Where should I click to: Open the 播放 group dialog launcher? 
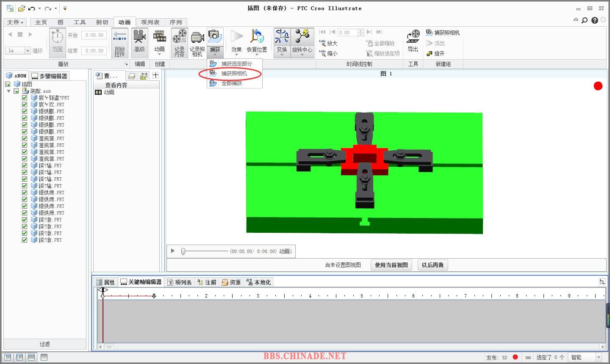pos(126,64)
